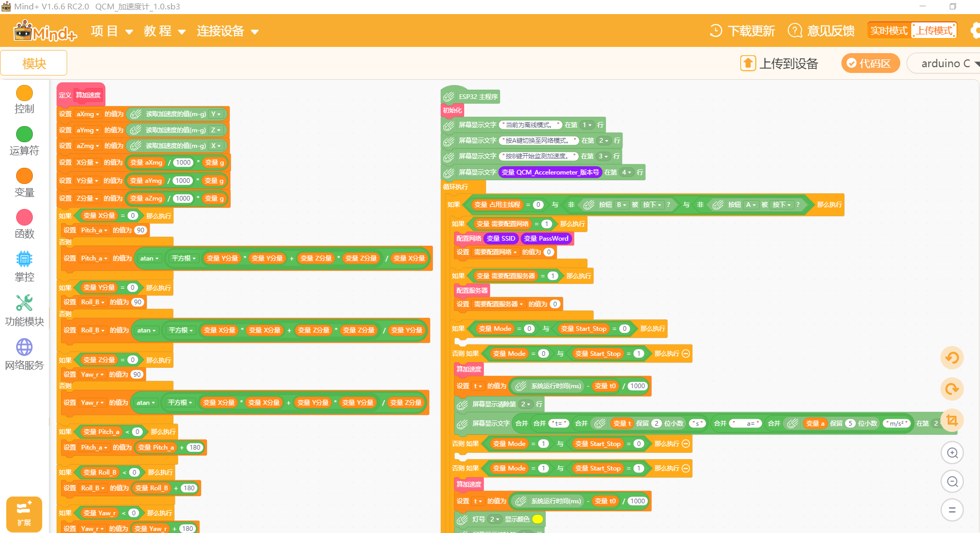Viewport: 980px width, 533px height.
Task: Select the 网络服务 network category
Action: (24, 354)
